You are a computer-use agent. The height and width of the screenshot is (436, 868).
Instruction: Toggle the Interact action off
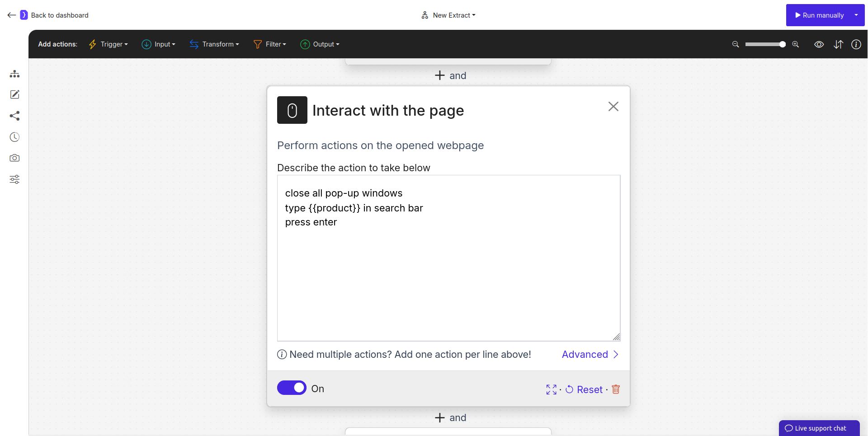click(x=292, y=388)
